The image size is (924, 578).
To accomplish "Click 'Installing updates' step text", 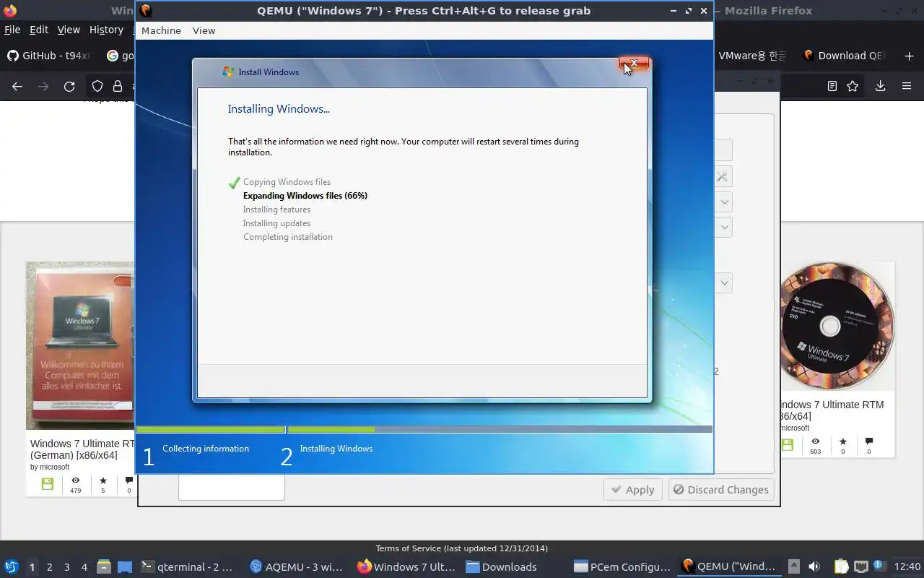I will click(x=276, y=223).
